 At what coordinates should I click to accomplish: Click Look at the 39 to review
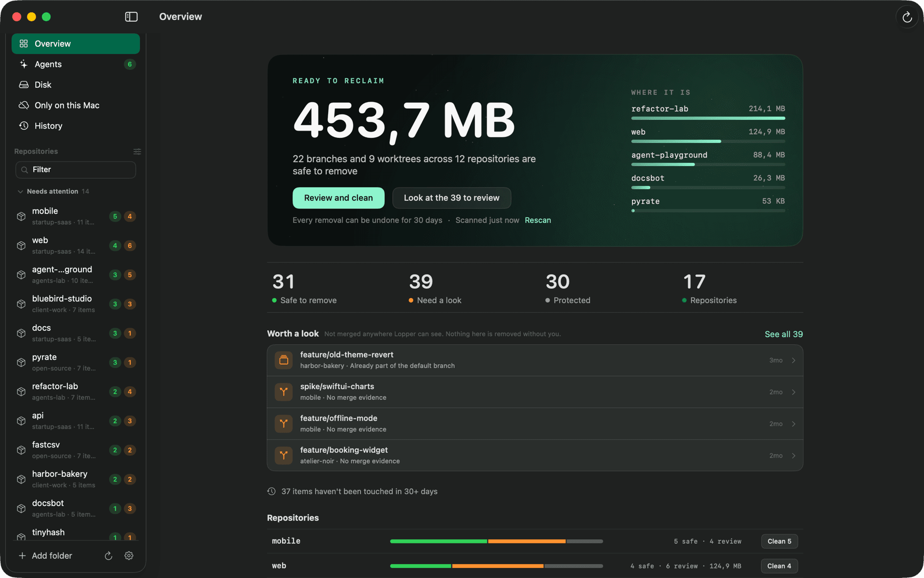(x=451, y=198)
